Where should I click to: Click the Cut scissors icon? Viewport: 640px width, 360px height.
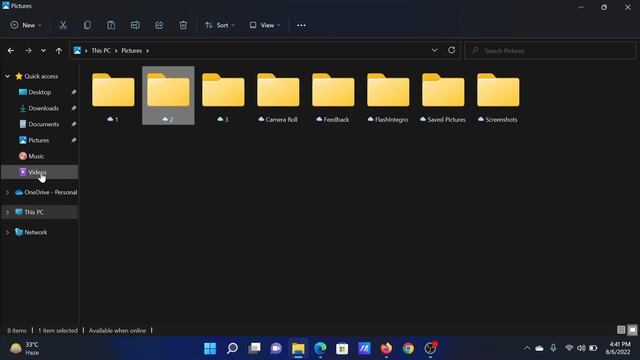pos(63,25)
